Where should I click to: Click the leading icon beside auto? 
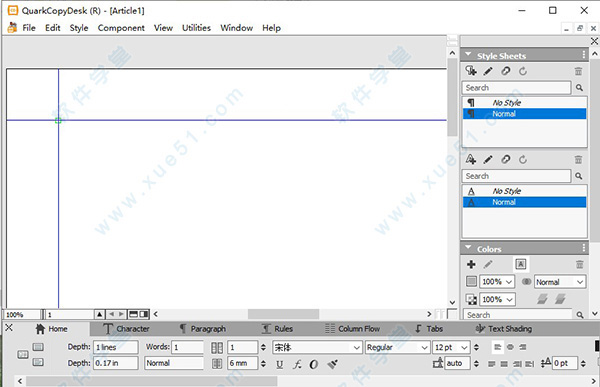438,363
